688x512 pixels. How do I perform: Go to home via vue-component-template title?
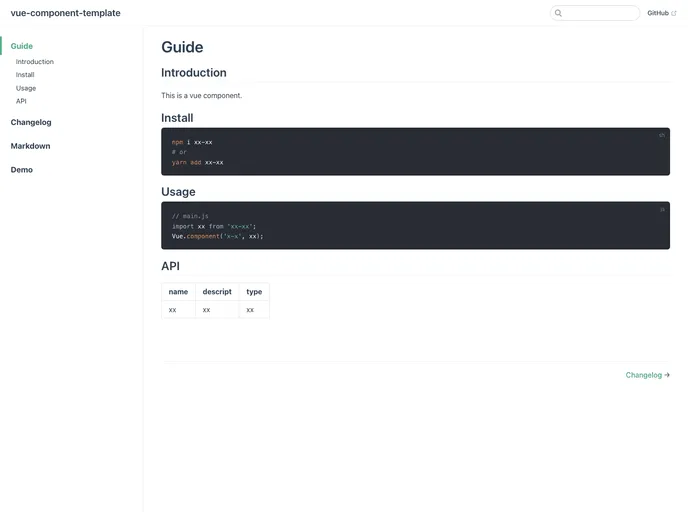click(65, 13)
